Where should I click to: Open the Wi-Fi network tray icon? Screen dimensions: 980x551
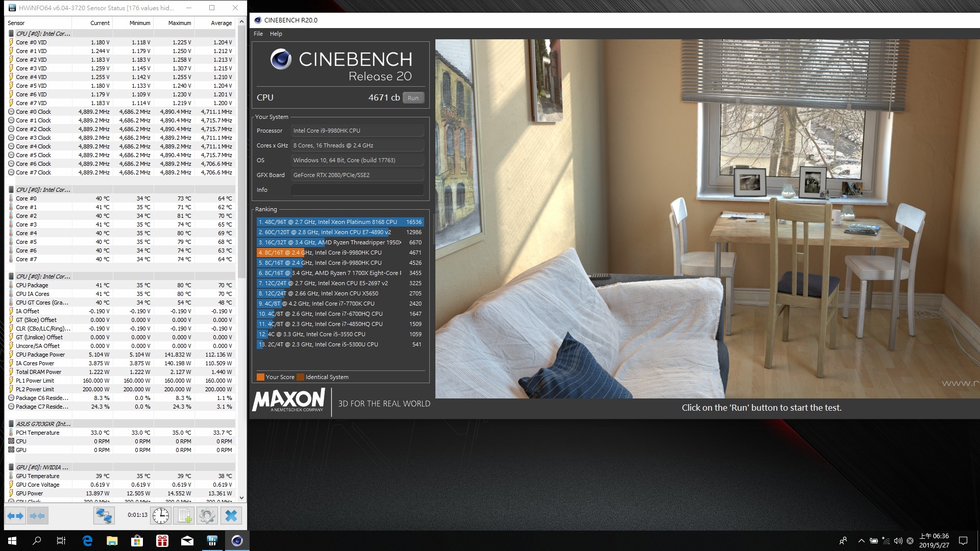[886, 541]
